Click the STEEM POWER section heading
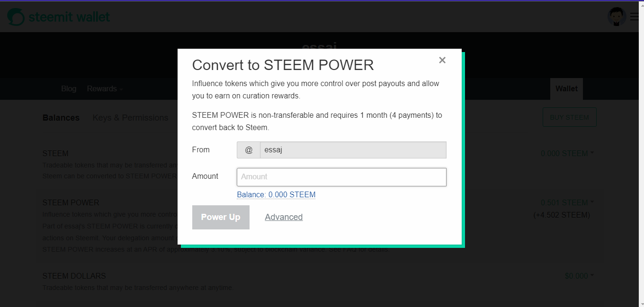Viewport: 644px width, 307px height. [x=71, y=202]
